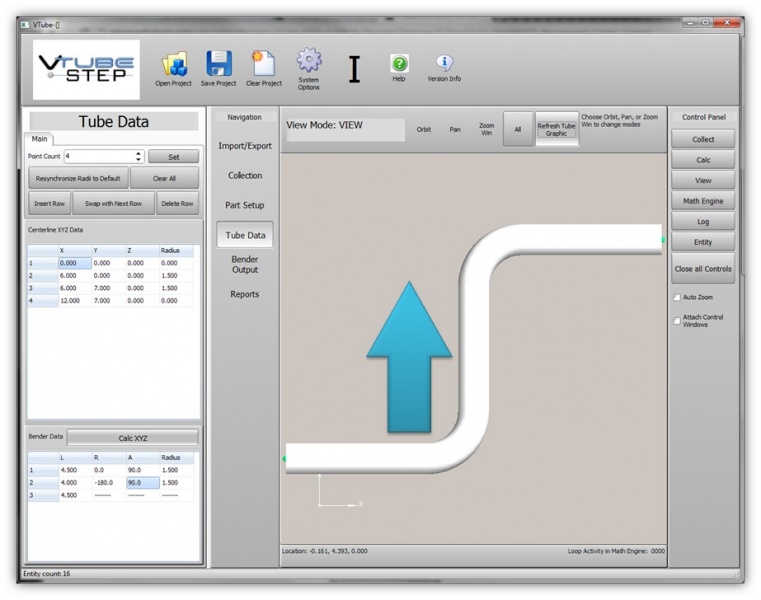Open System Options gear icon
The width and height of the screenshot is (761, 600).
pyautogui.click(x=309, y=61)
